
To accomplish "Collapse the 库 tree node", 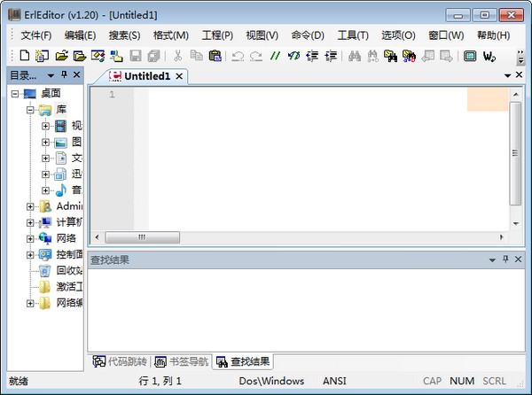I will coord(31,110).
